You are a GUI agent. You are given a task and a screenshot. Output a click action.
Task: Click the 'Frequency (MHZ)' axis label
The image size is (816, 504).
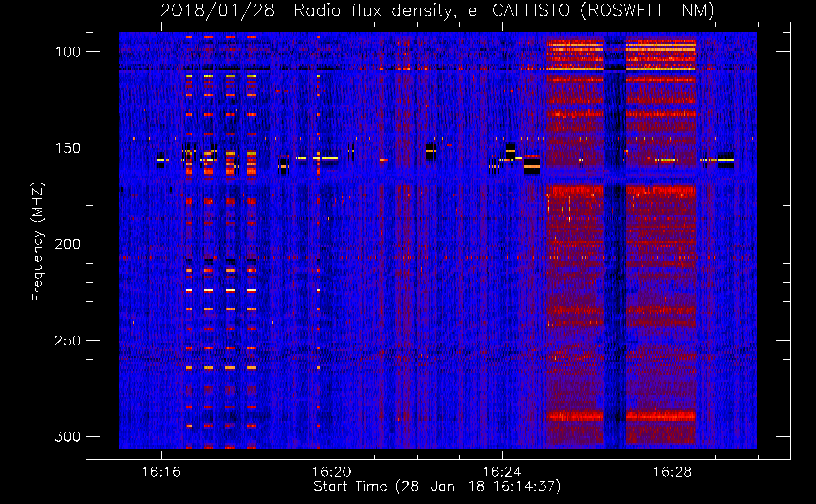pos(38,241)
